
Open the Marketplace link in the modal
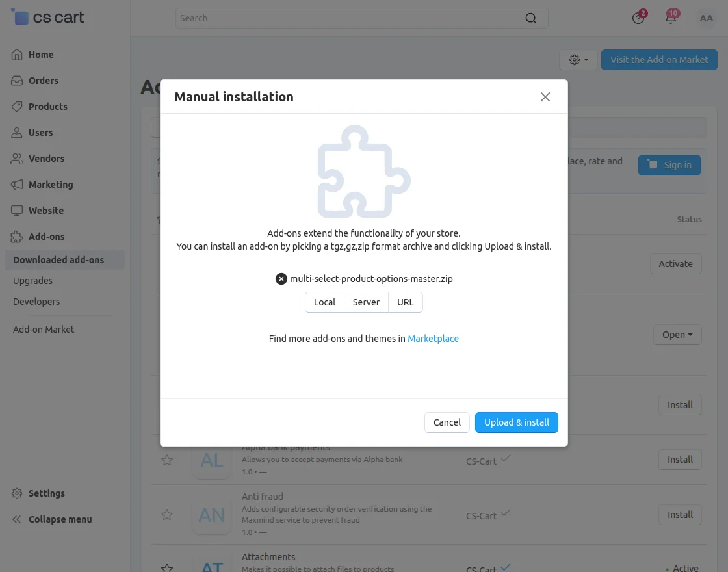point(433,338)
